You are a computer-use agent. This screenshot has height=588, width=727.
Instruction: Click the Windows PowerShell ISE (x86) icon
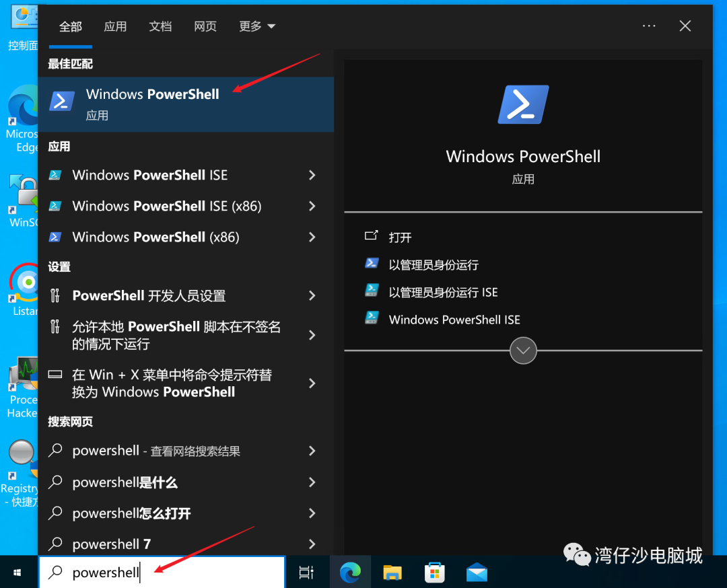pyautogui.click(x=55, y=206)
